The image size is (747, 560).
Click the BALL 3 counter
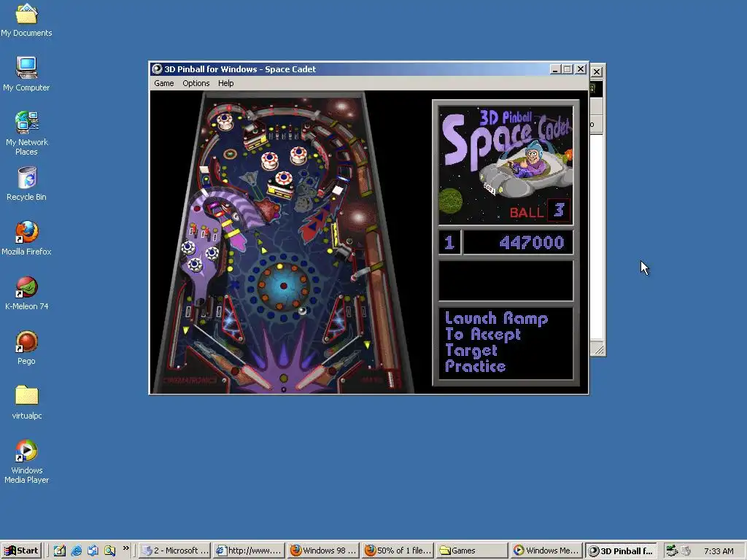tap(540, 211)
